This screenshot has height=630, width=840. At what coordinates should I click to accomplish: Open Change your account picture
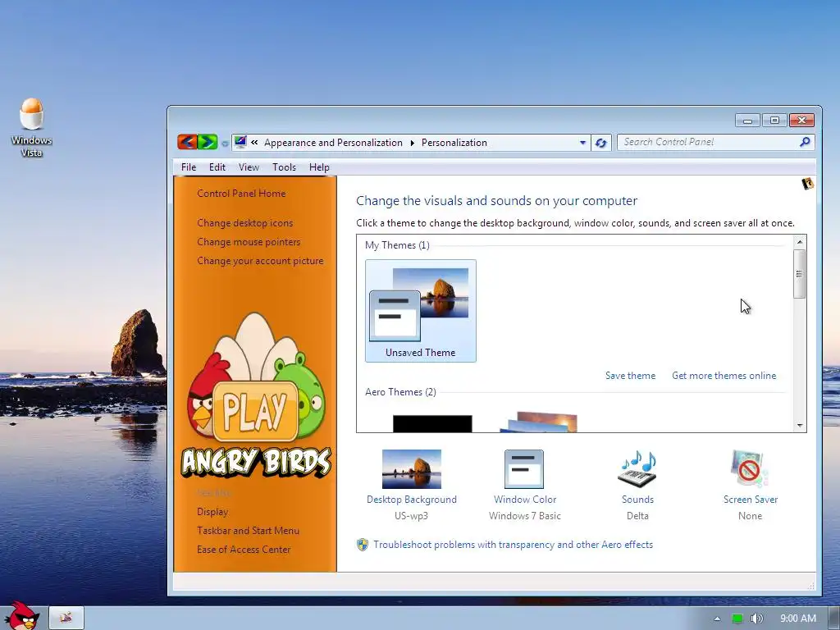coord(260,261)
